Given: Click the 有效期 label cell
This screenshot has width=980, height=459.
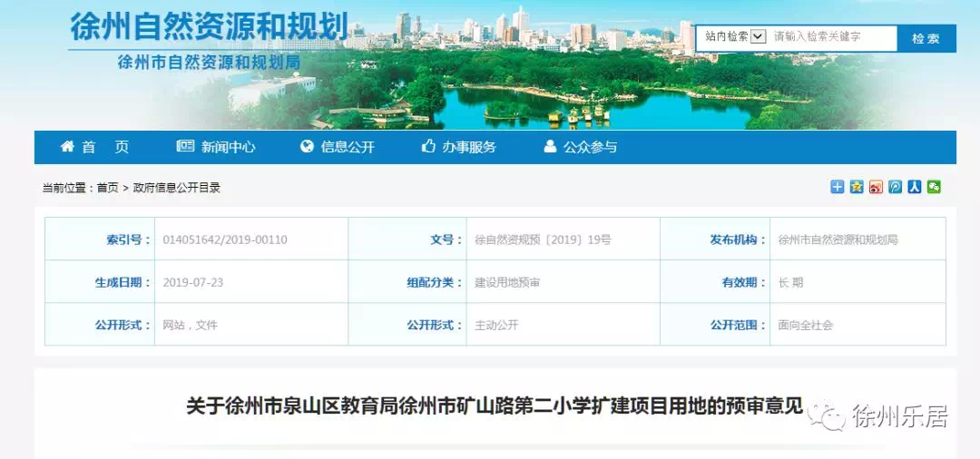Looking at the screenshot, I should [715, 282].
